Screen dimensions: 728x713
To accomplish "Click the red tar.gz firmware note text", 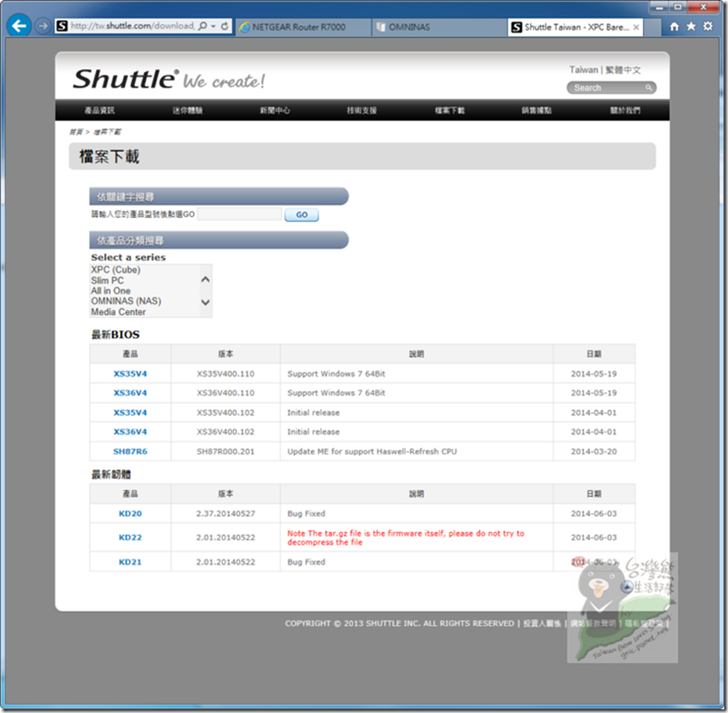I will click(x=406, y=538).
